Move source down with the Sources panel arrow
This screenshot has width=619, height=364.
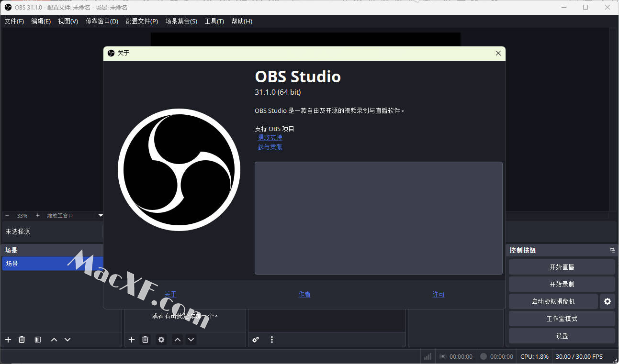pyautogui.click(x=191, y=340)
